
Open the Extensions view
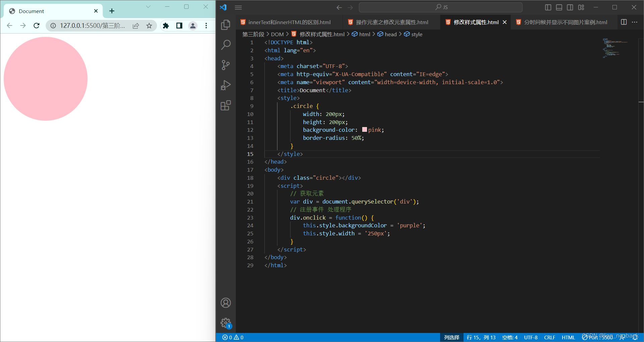[x=226, y=105]
